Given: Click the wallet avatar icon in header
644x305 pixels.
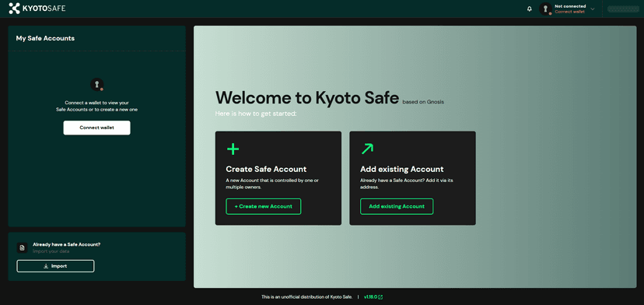Looking at the screenshot, I should pyautogui.click(x=545, y=9).
